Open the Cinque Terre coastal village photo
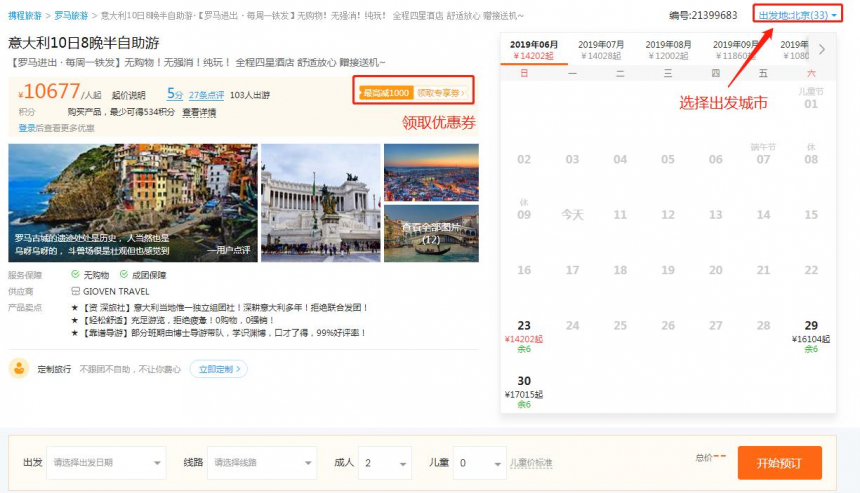Image resolution: width=860 pixels, height=493 pixels. click(x=133, y=203)
